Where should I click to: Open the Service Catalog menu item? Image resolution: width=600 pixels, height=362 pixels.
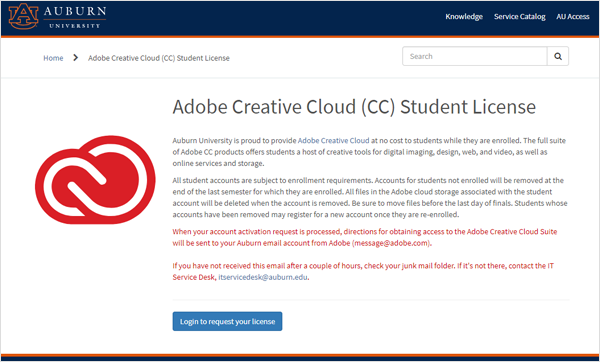coord(519,16)
